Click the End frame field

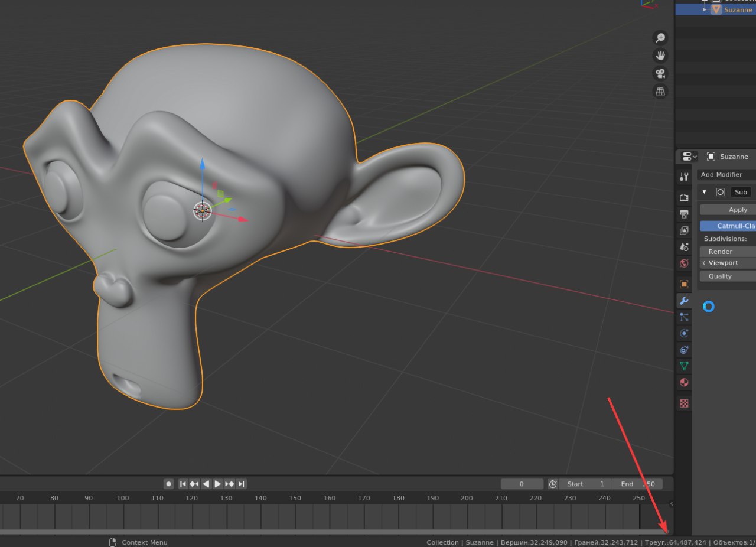[637, 484]
